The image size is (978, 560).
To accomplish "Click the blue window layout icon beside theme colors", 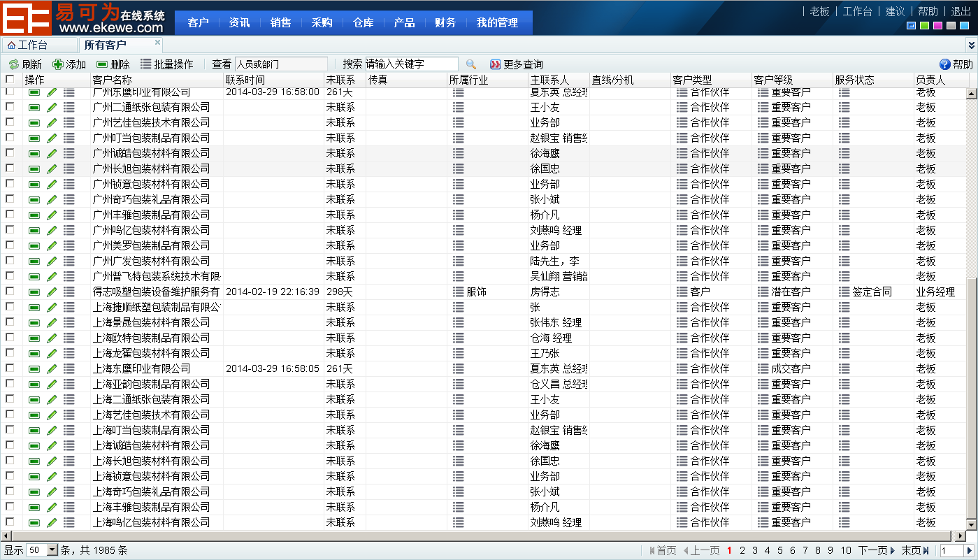I will pos(912,26).
